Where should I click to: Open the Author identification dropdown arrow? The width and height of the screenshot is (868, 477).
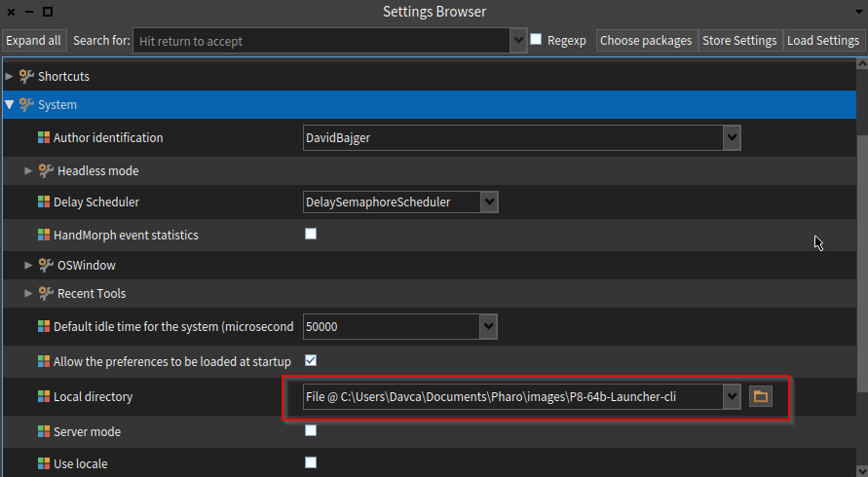pos(732,138)
